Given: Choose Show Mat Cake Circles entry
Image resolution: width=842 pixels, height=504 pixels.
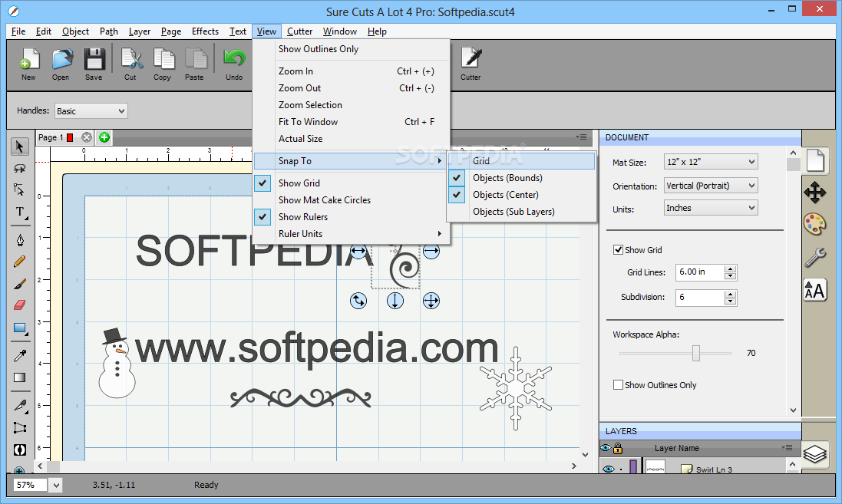Looking at the screenshot, I should (x=352, y=199).
